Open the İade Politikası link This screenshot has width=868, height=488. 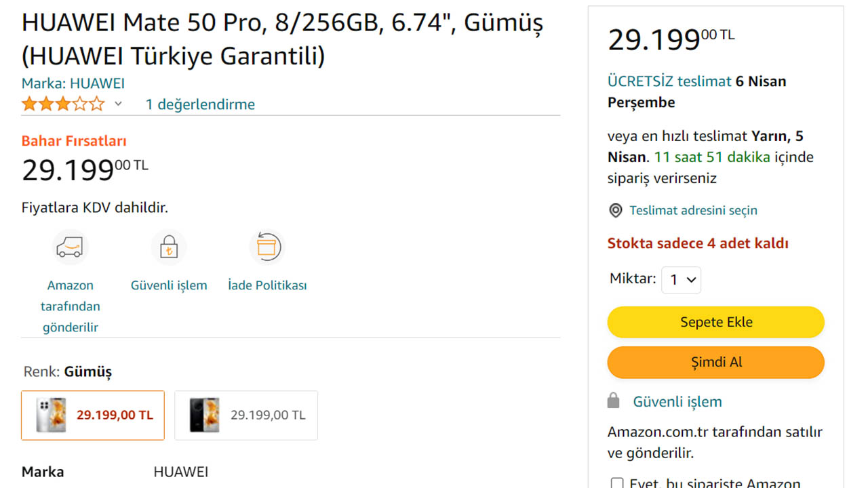tap(267, 285)
